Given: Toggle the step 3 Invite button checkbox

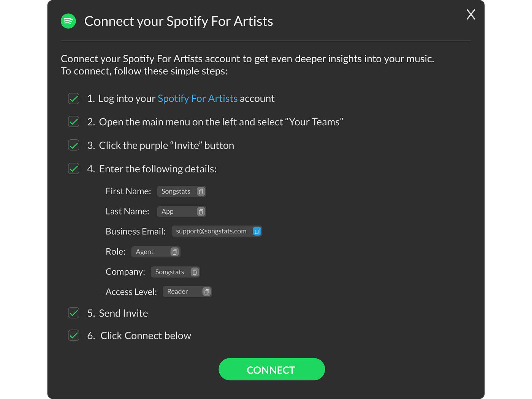Looking at the screenshot, I should tap(74, 145).
